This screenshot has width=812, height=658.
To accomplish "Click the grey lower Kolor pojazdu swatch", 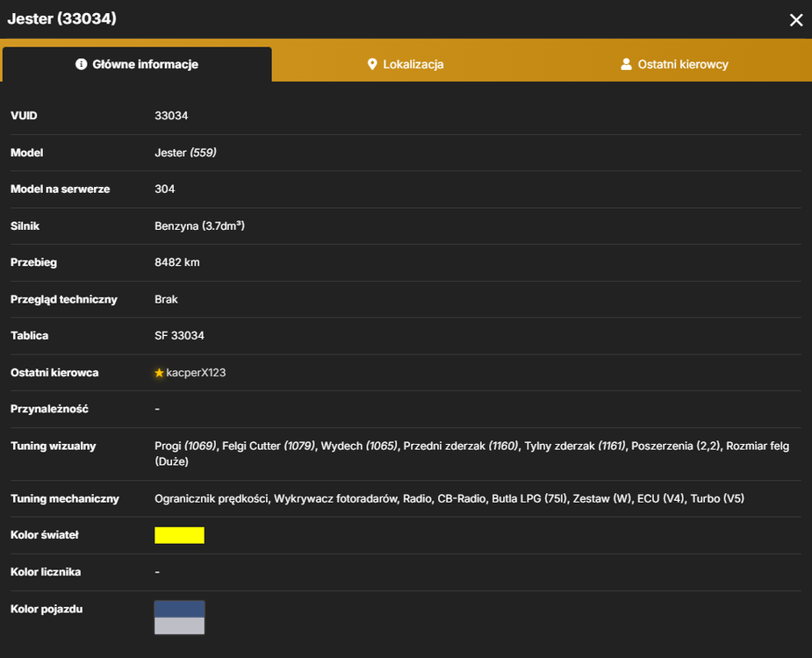I will tap(179, 626).
